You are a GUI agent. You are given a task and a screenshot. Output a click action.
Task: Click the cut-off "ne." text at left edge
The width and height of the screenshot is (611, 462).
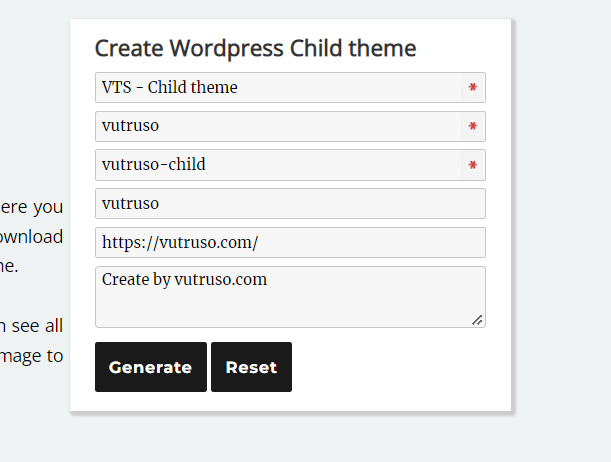pos(9,266)
